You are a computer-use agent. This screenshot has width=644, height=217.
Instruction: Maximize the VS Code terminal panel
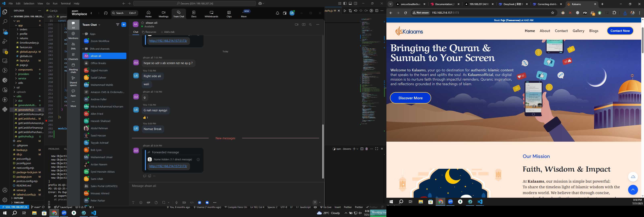(377, 149)
